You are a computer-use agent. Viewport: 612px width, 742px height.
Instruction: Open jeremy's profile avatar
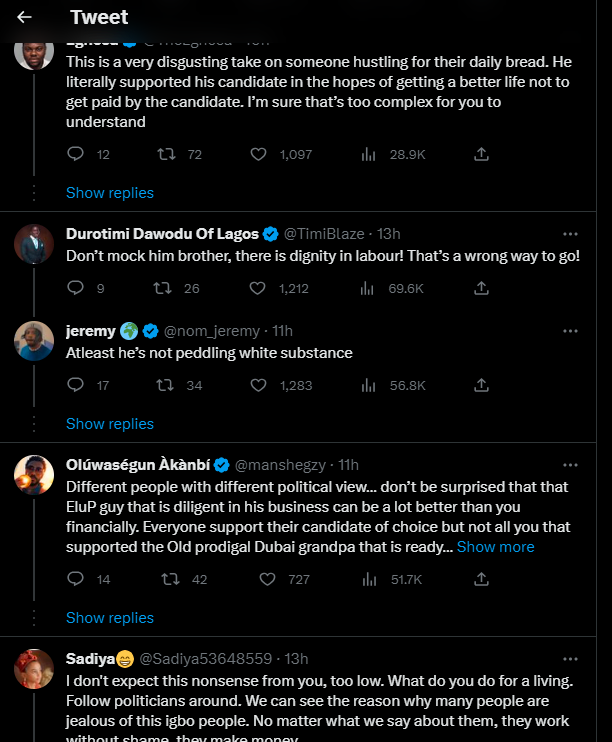click(34, 341)
